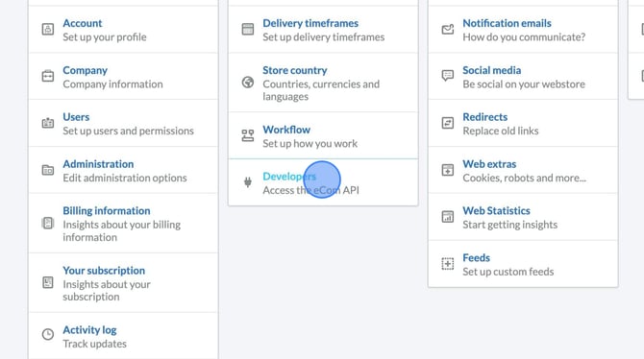Click the Billing information document icon
Viewport: 644px width, 359px height.
tap(48, 224)
